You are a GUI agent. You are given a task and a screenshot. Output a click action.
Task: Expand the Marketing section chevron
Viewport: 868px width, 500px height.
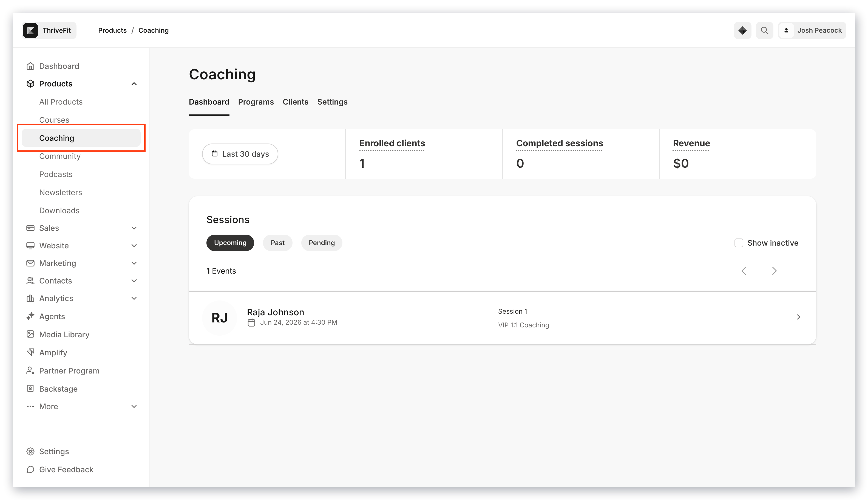[x=134, y=263]
